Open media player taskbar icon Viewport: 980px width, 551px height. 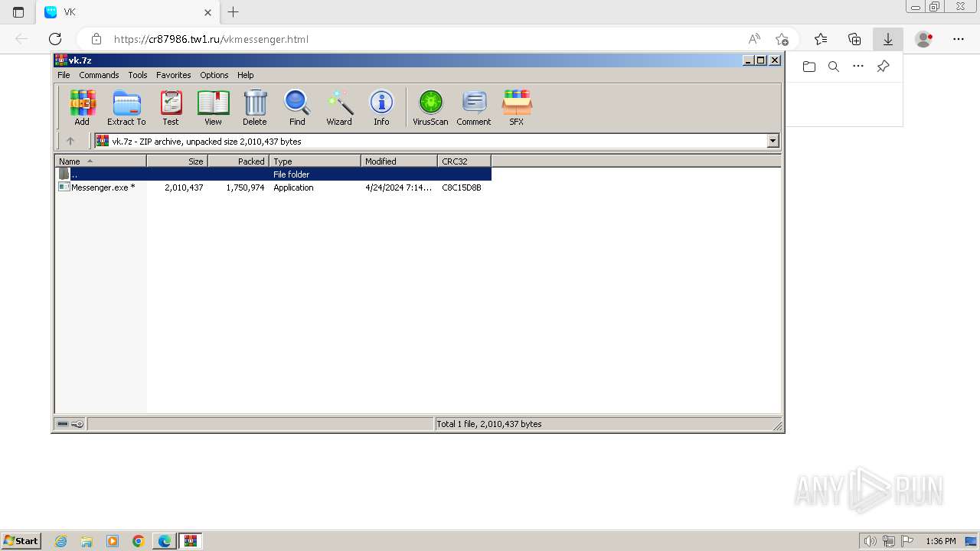(x=113, y=541)
